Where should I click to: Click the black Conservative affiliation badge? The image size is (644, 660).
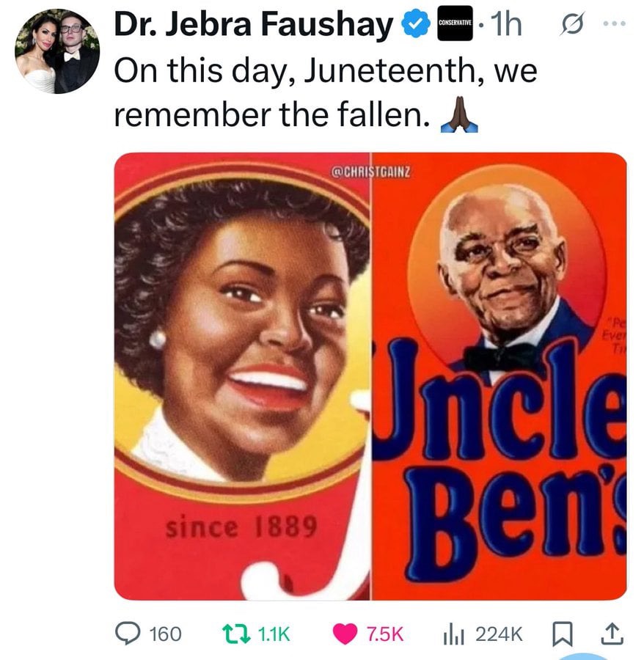tap(455, 23)
